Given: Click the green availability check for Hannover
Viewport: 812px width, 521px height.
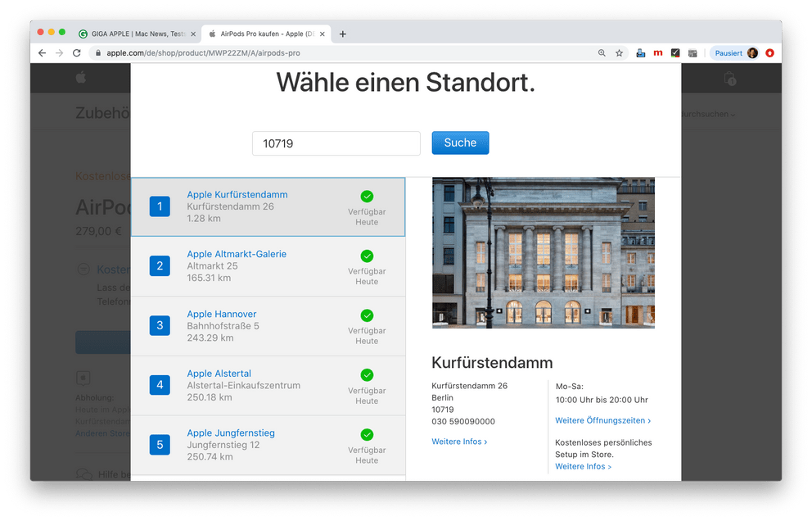Looking at the screenshot, I should coord(368,315).
